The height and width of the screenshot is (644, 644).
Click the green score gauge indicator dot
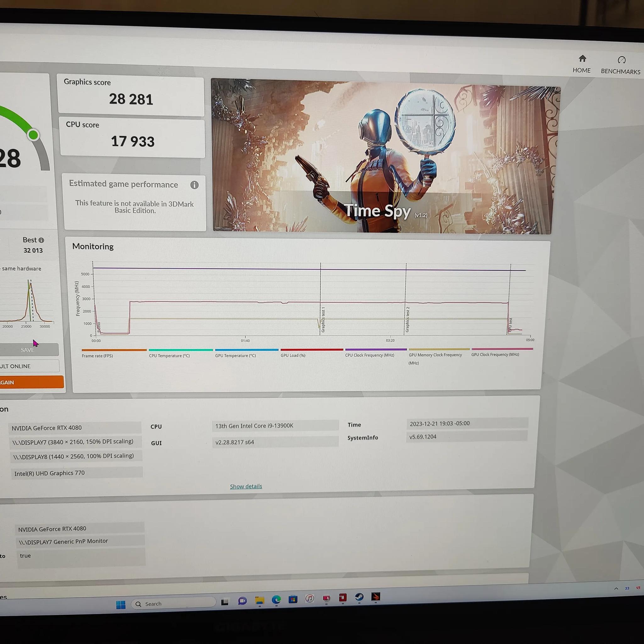(x=33, y=135)
